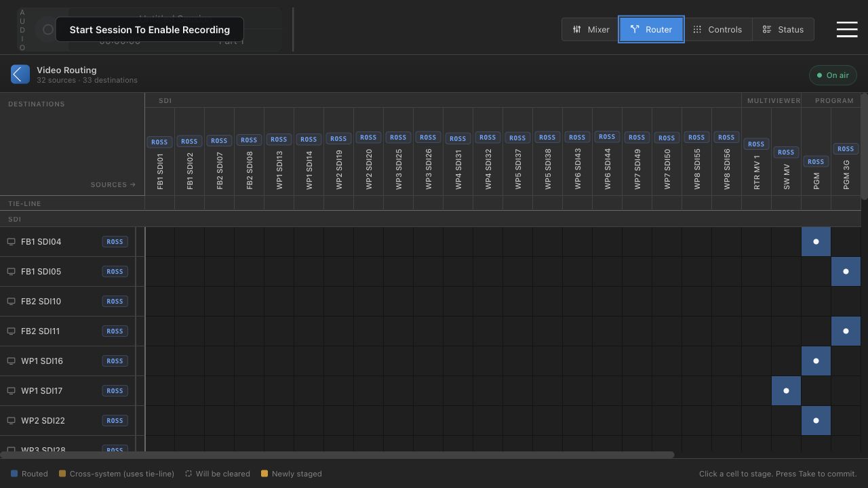Screen dimensions: 868x488
Task: Click the Will be cleared legend icon
Action: [189, 474]
